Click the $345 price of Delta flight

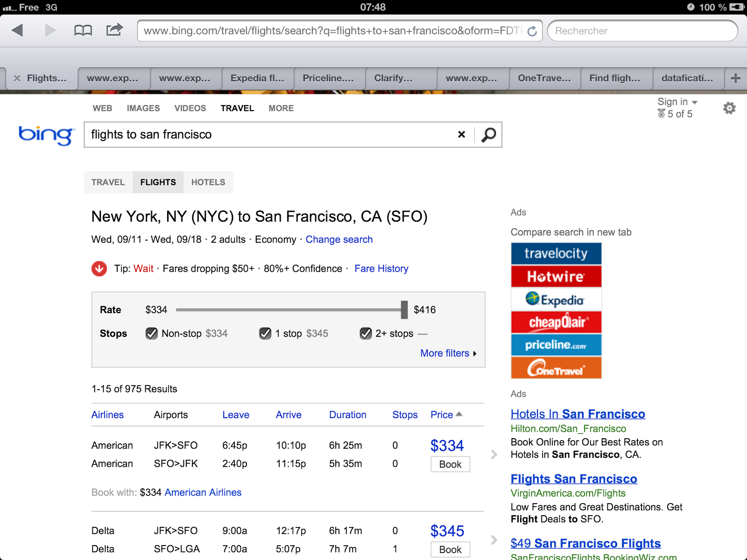(x=447, y=531)
